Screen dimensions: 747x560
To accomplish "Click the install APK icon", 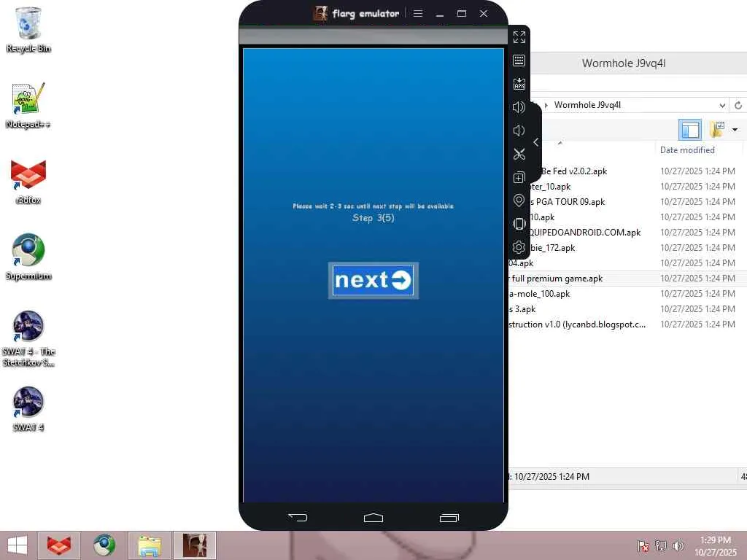I will [519, 84].
